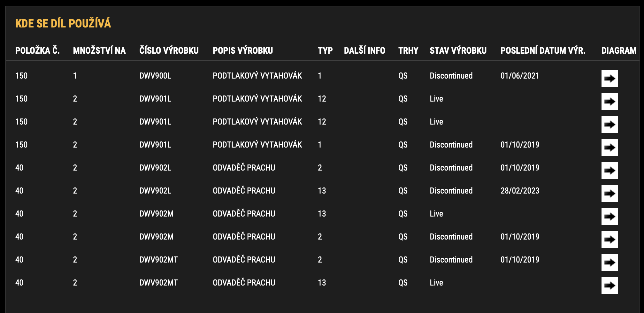Click the DIAGRAM column header

click(619, 50)
